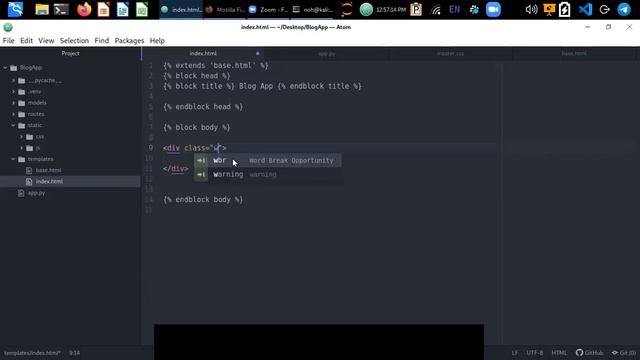
Task: Open the green LibreOffice Calc launcher
Action: [x=142, y=9]
